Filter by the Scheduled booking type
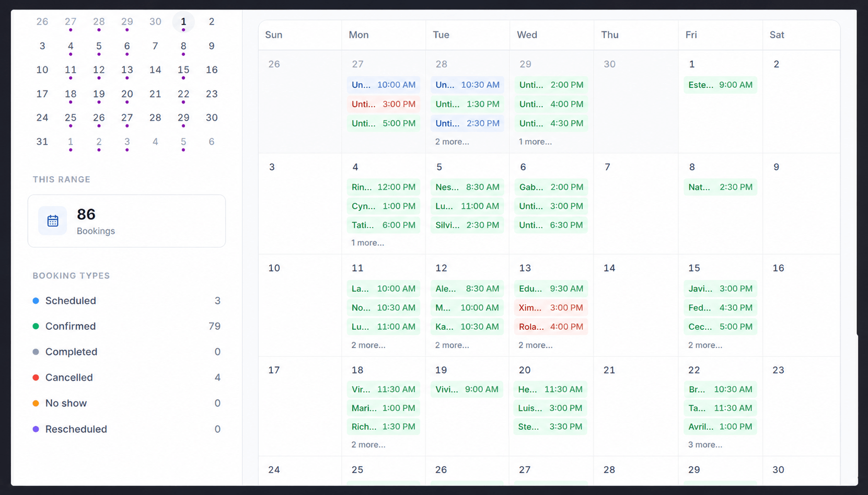Screen dimensions: 868x495 click(x=126, y=301)
